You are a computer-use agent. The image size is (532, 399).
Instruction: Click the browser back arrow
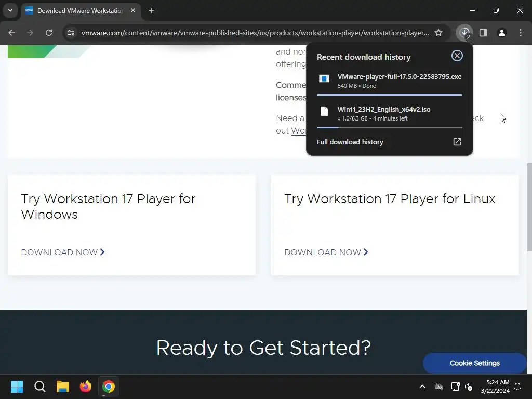tap(11, 33)
